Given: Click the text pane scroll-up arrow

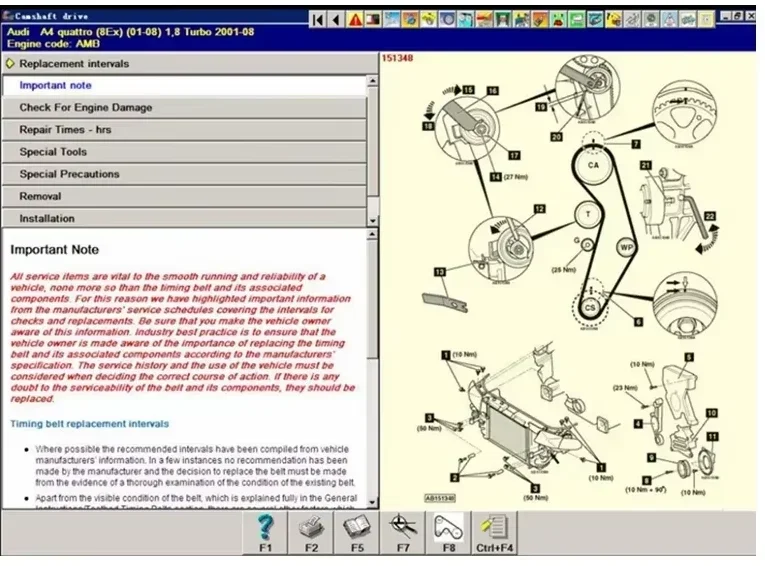Looking at the screenshot, I should [373, 235].
